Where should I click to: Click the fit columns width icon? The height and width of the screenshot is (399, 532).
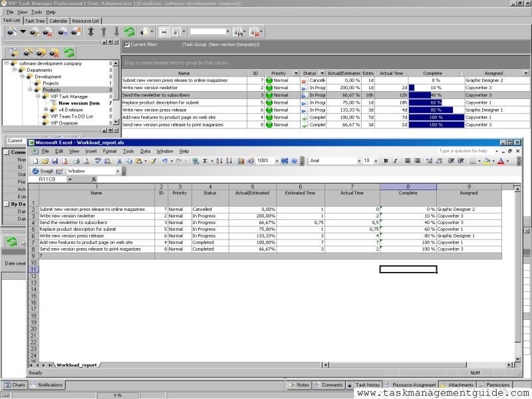(x=164, y=32)
